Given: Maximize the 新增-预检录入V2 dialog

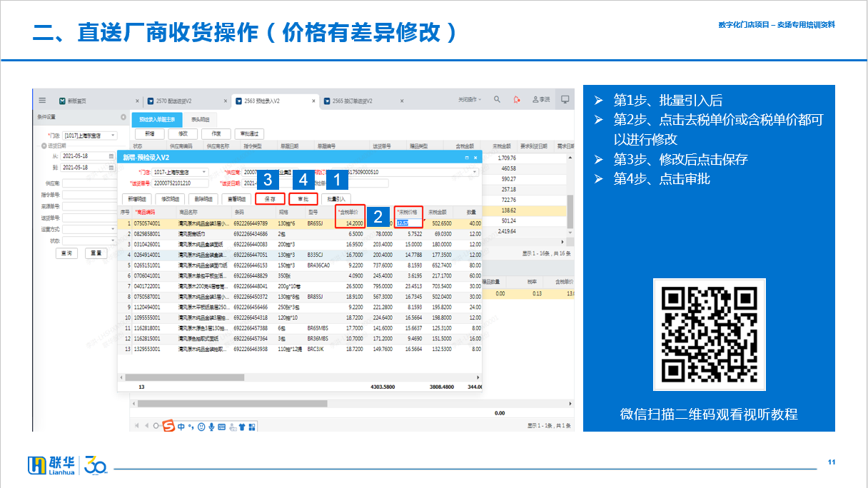Looking at the screenshot, I should click(467, 157).
